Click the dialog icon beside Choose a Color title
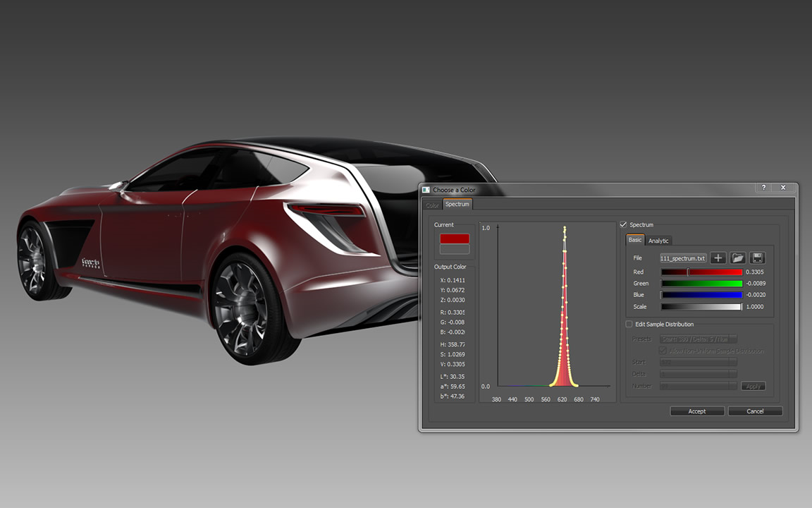Viewport: 812px width, 508px height. [x=426, y=190]
